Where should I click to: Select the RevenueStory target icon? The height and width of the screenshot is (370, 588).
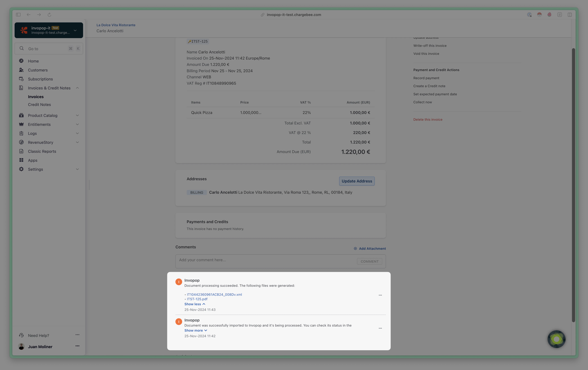tap(21, 142)
